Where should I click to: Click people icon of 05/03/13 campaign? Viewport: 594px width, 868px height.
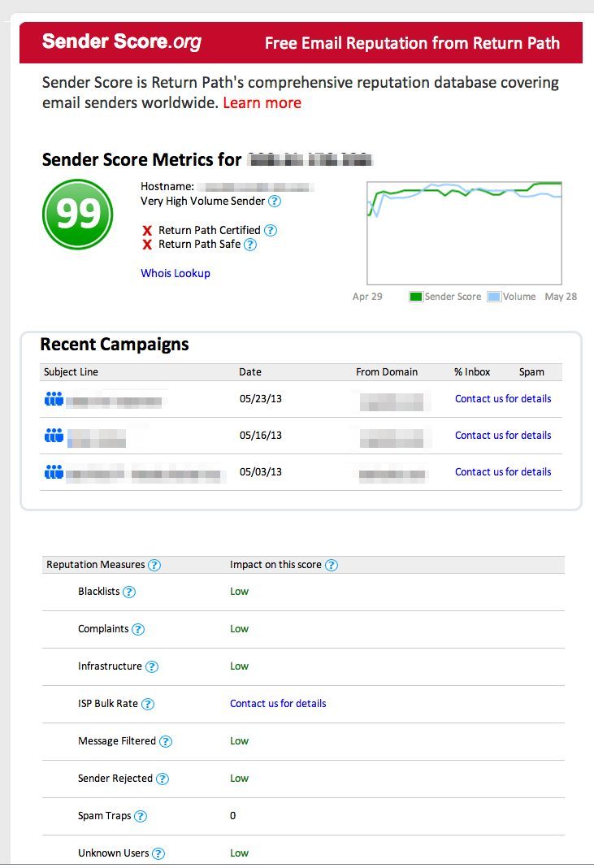(54, 471)
